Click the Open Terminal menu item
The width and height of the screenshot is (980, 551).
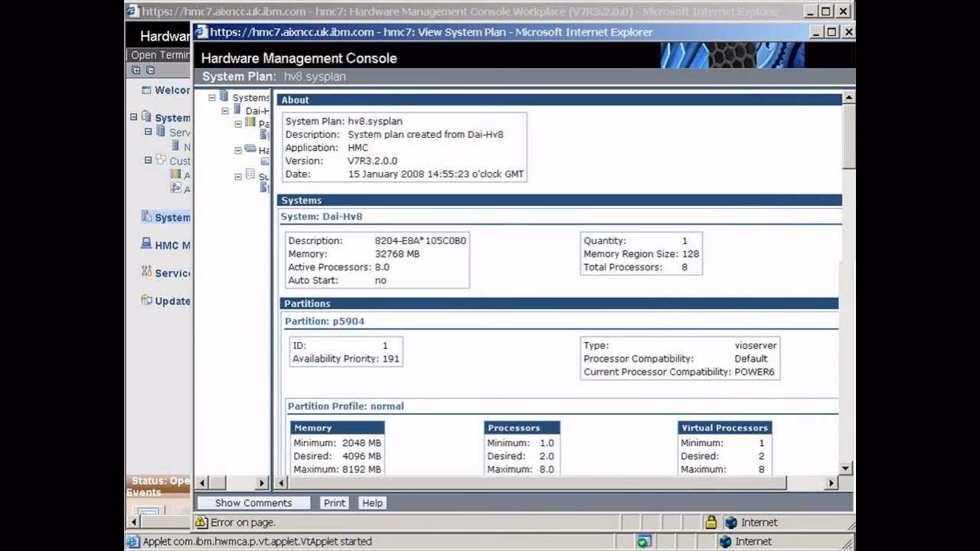coord(161,54)
